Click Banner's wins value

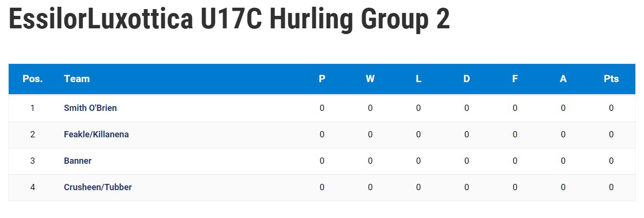pyautogui.click(x=370, y=161)
